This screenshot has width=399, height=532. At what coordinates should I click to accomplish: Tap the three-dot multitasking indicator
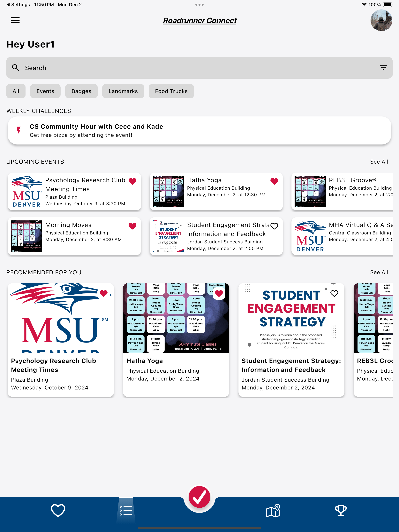tap(199, 4)
